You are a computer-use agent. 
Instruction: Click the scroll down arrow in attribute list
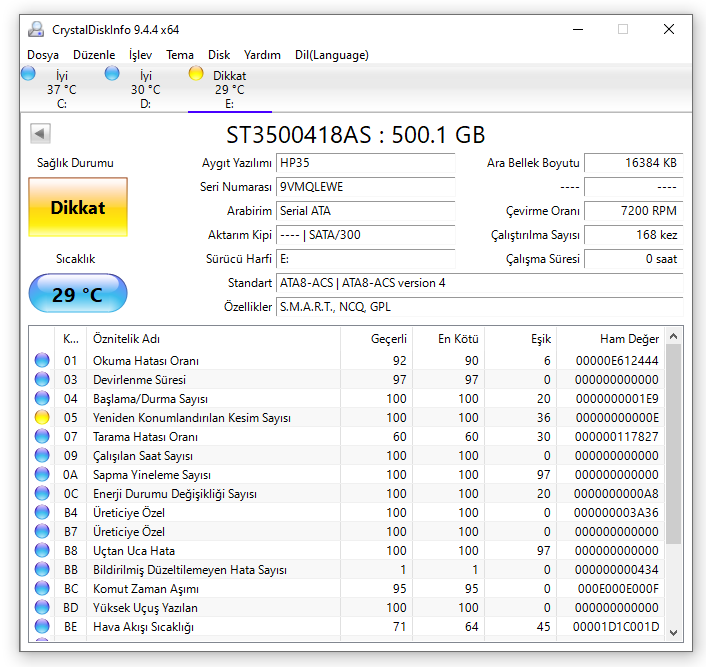click(x=674, y=631)
